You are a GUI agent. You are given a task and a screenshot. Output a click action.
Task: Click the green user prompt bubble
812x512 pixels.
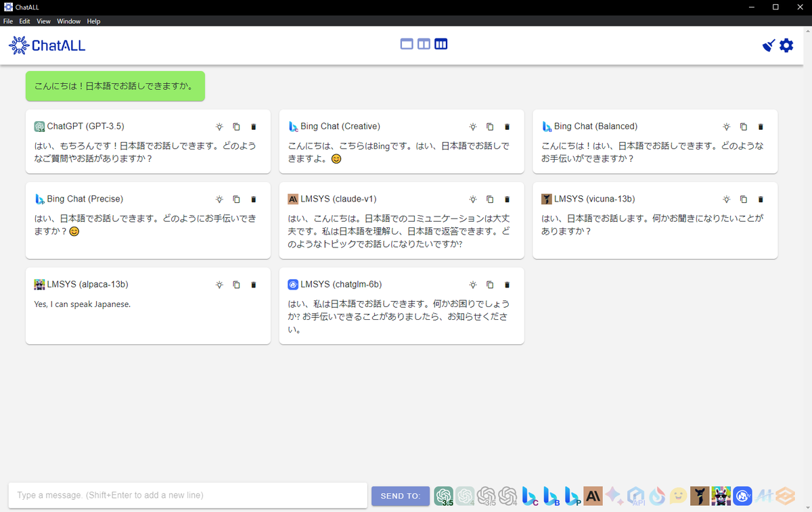tap(115, 86)
